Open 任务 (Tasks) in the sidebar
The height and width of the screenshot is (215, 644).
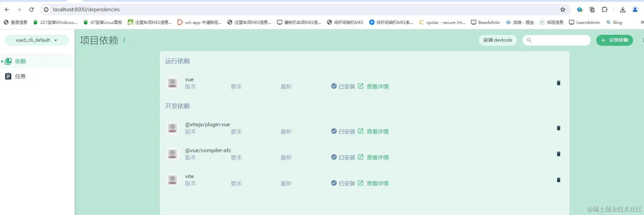(37, 76)
